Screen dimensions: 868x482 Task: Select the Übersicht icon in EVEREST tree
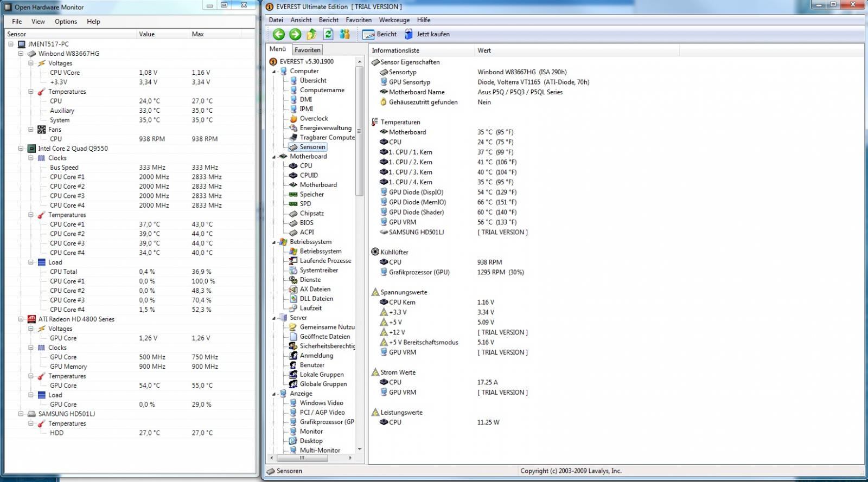pyautogui.click(x=293, y=81)
